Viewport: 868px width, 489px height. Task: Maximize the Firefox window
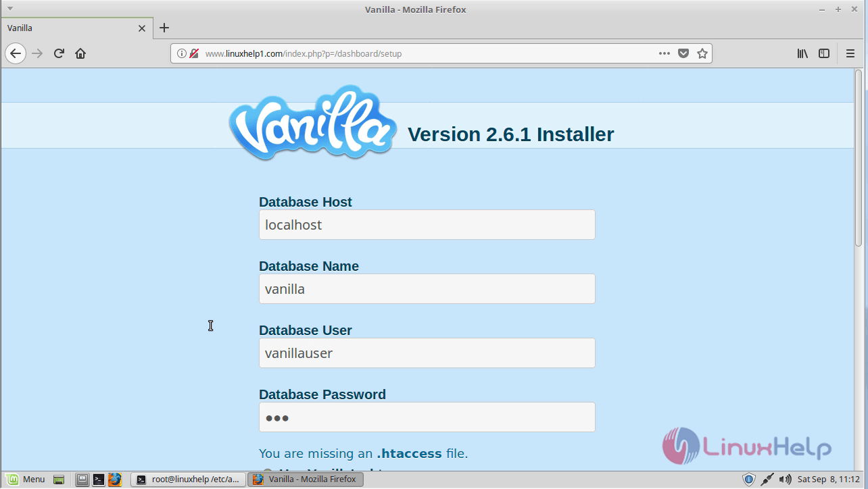point(838,9)
